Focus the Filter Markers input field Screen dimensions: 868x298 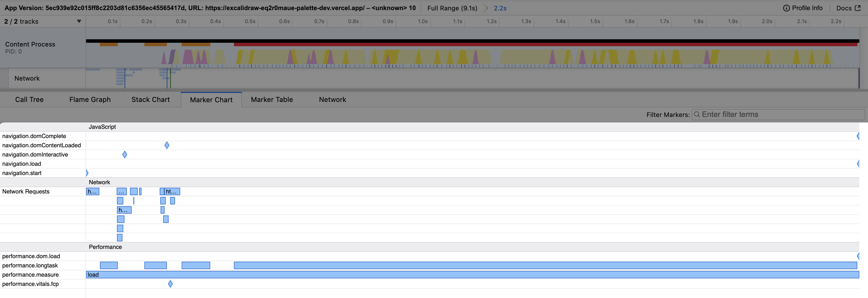pyautogui.click(x=778, y=115)
